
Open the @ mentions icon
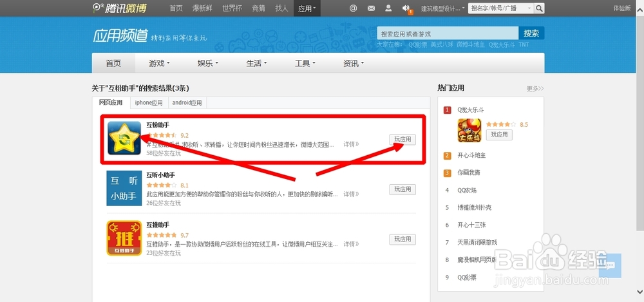(x=353, y=8)
